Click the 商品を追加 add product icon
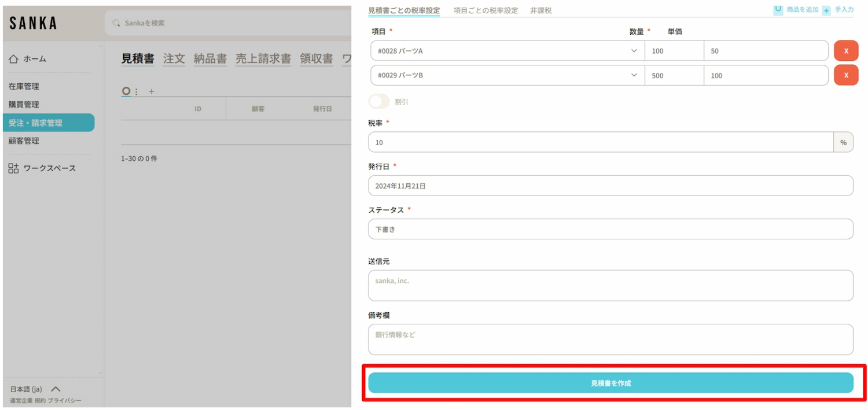This screenshot has width=868, height=410. (x=778, y=10)
